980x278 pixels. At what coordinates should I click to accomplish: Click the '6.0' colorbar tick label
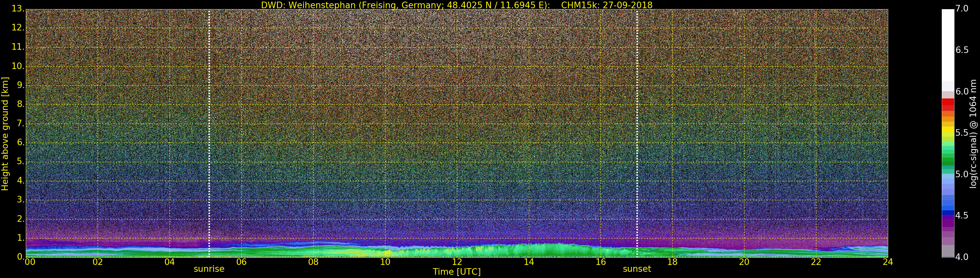[962, 92]
